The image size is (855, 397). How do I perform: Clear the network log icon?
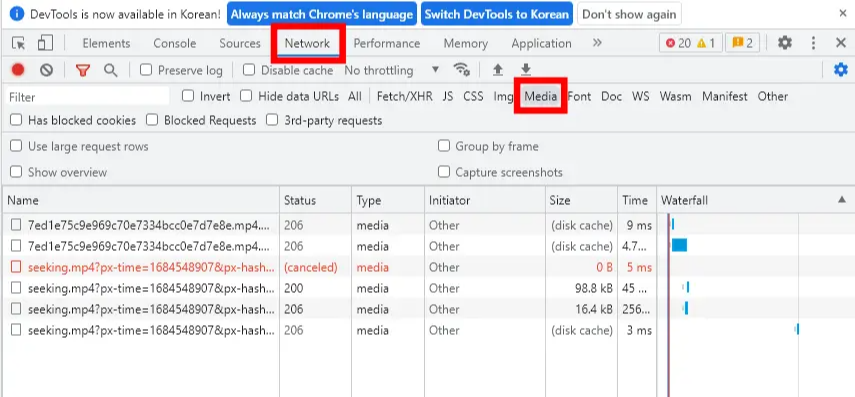tap(46, 70)
